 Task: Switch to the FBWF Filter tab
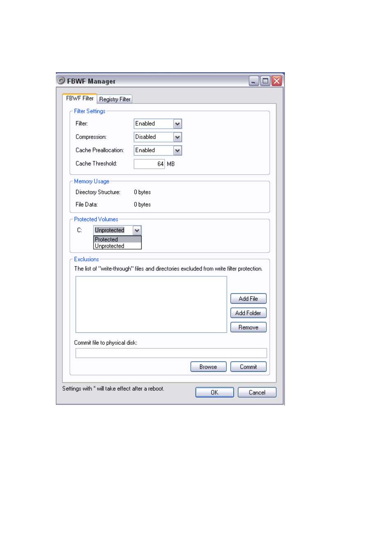click(80, 98)
